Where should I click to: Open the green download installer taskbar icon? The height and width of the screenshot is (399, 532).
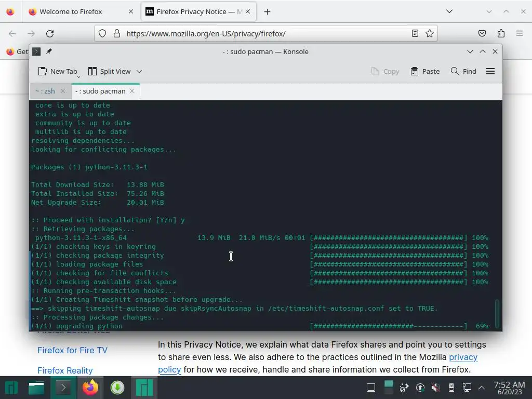click(117, 388)
